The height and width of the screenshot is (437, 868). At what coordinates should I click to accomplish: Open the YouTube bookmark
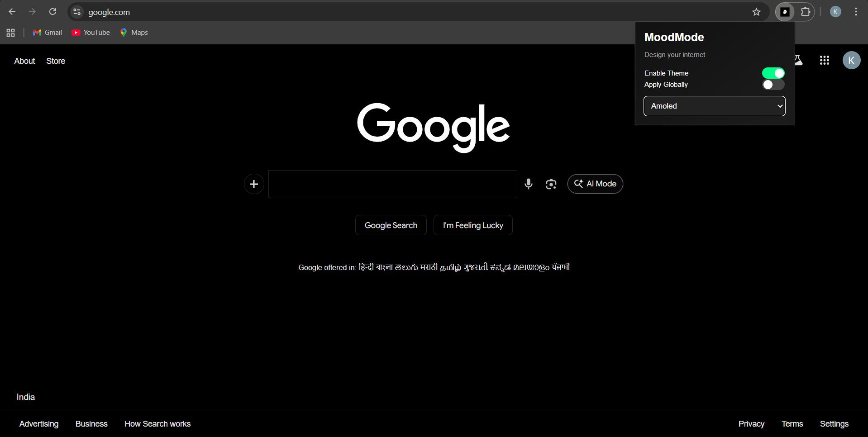[x=91, y=33]
